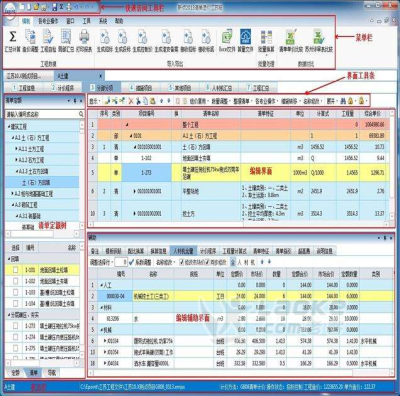Tick the checkbox beside item 1-273
The width and height of the screenshot is (400, 396).
[15, 325]
